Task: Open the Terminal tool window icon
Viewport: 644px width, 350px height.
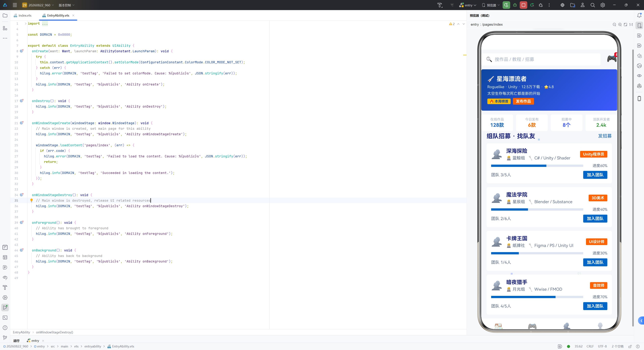Action: (x=5, y=317)
